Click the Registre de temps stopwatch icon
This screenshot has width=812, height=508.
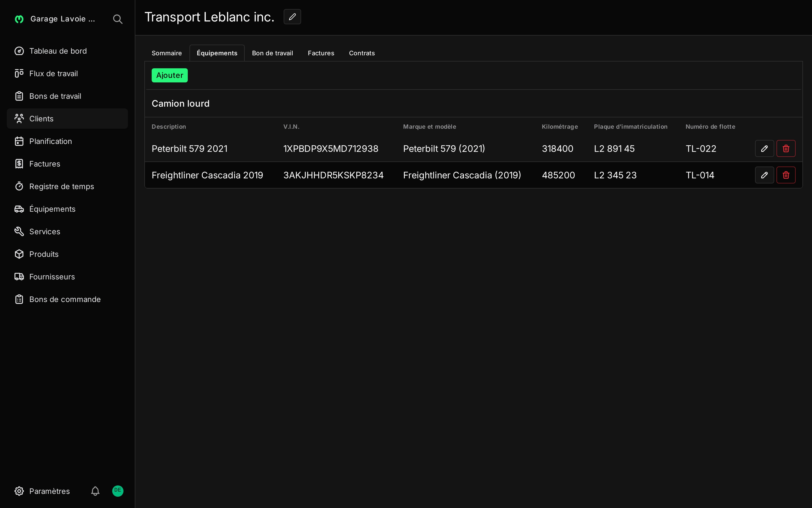(x=19, y=187)
